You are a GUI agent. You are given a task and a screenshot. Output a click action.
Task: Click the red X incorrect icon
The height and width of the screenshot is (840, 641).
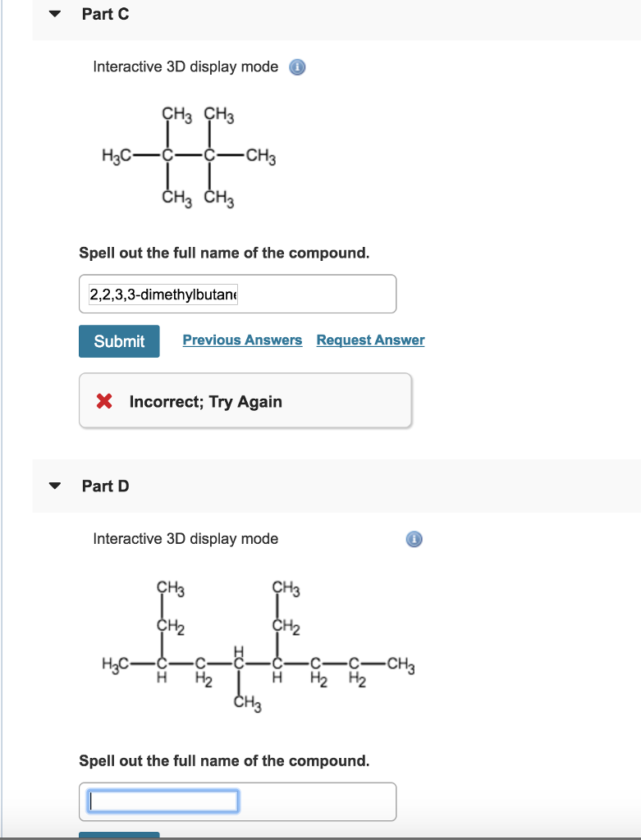pyautogui.click(x=104, y=401)
